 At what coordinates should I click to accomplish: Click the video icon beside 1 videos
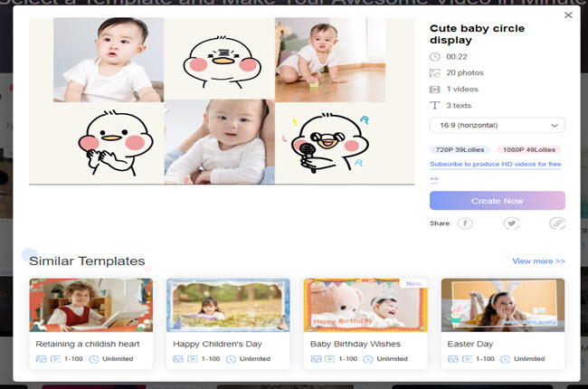(436, 90)
